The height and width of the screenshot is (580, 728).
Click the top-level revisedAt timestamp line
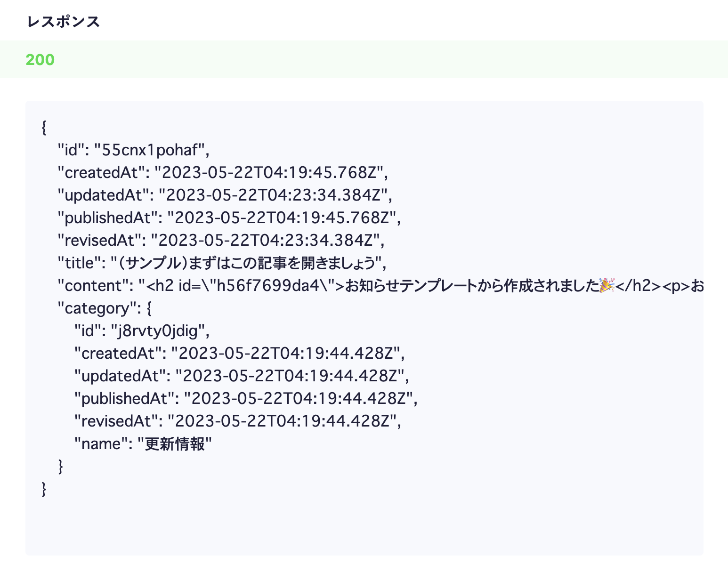[x=220, y=241]
